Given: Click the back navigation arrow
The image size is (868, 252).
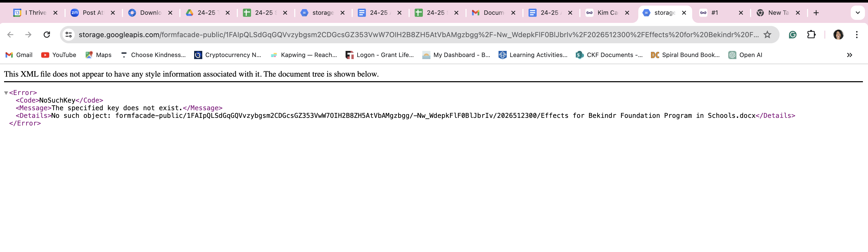Looking at the screenshot, I should (10, 34).
